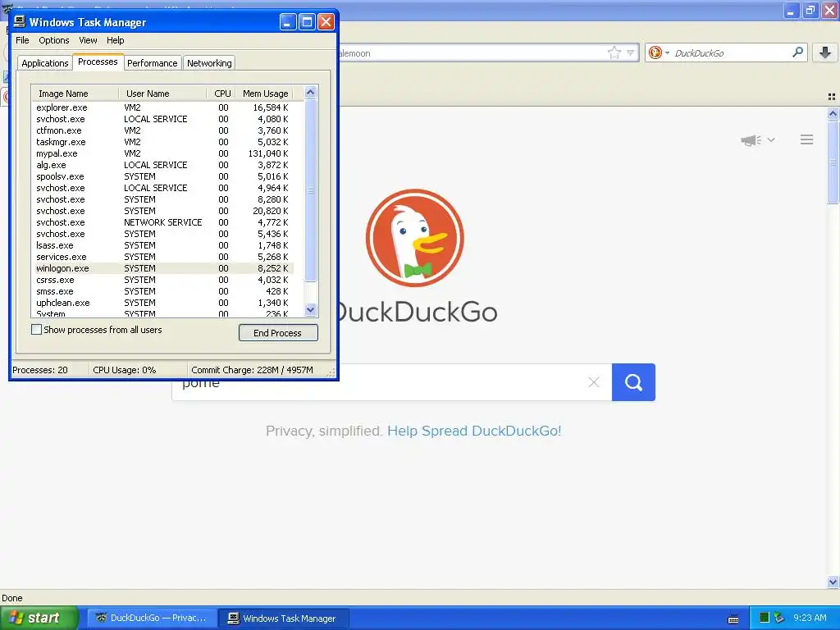The width and height of the screenshot is (840, 630).
Task: Click the blue search magnifier button
Action: point(633,382)
